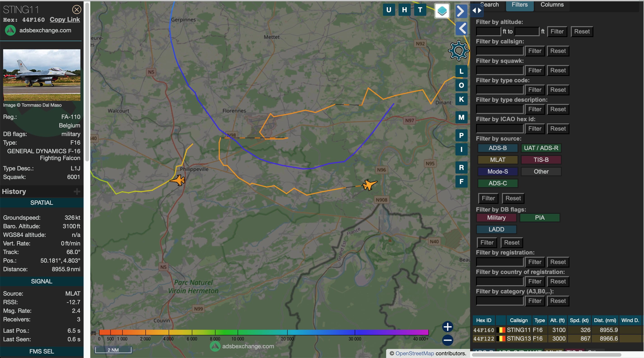Screen dimensions: 644x358
Task: Switch to the Filters tab
Action: point(520,5)
